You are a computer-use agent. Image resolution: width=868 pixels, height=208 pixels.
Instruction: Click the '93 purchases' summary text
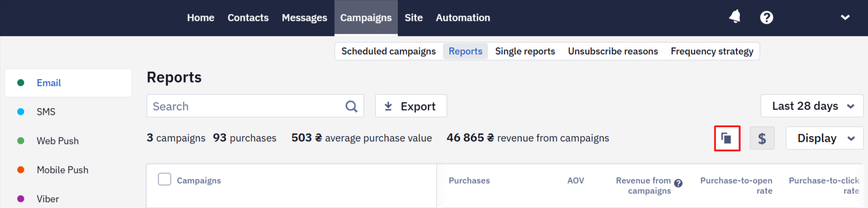(245, 138)
